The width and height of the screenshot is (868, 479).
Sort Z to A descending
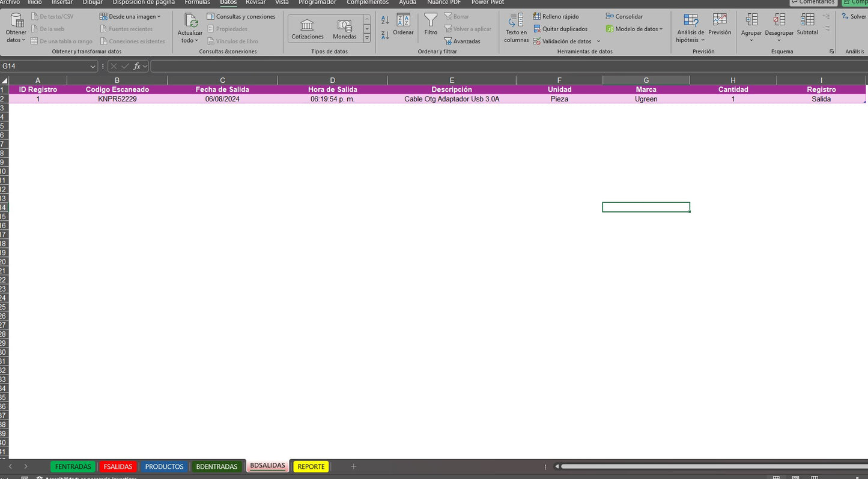385,35
